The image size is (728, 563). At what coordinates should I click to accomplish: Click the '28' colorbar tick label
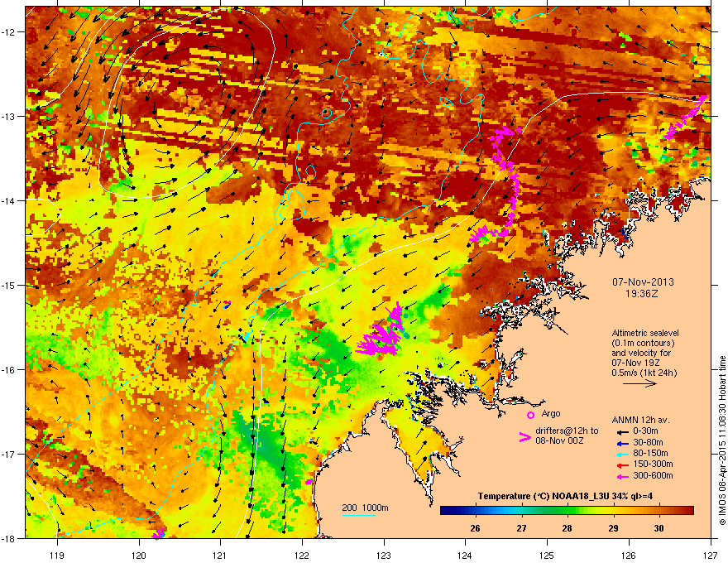click(567, 528)
